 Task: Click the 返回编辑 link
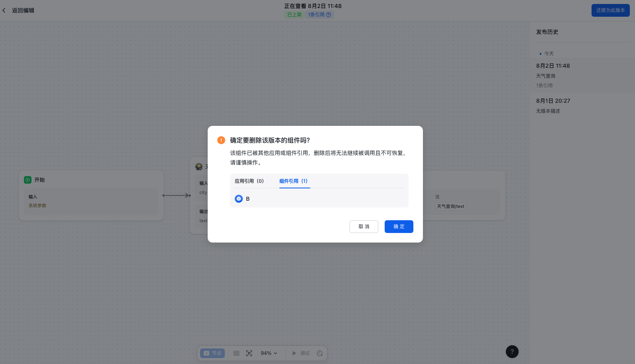pos(23,10)
